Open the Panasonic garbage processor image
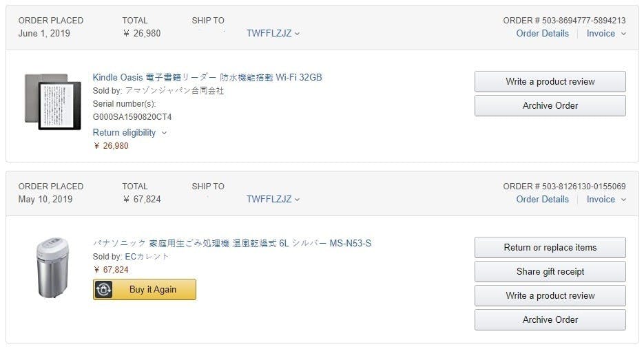 click(52, 267)
